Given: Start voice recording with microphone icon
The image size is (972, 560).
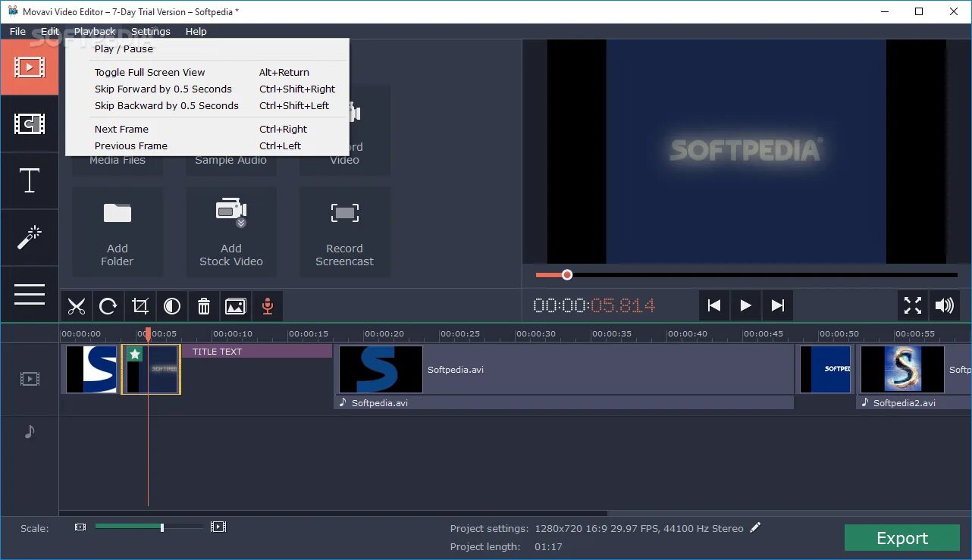Looking at the screenshot, I should [x=267, y=306].
